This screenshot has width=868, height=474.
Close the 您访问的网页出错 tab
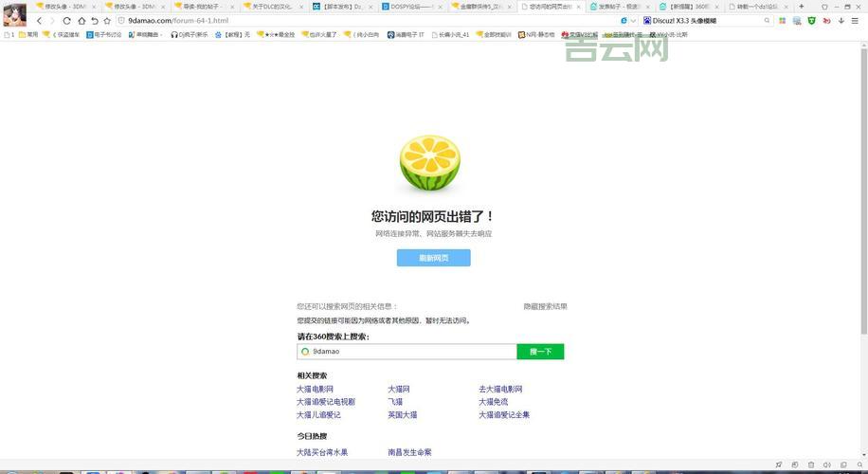pos(578,7)
